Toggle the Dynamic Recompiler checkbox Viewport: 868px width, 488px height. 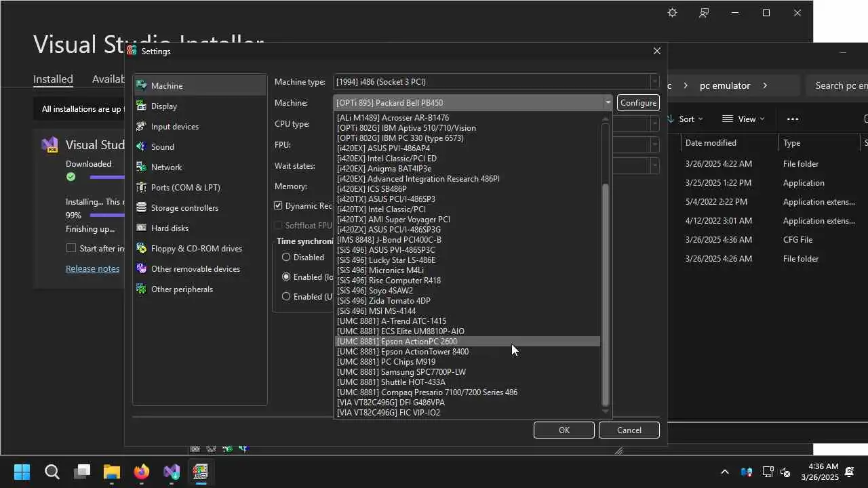click(278, 205)
